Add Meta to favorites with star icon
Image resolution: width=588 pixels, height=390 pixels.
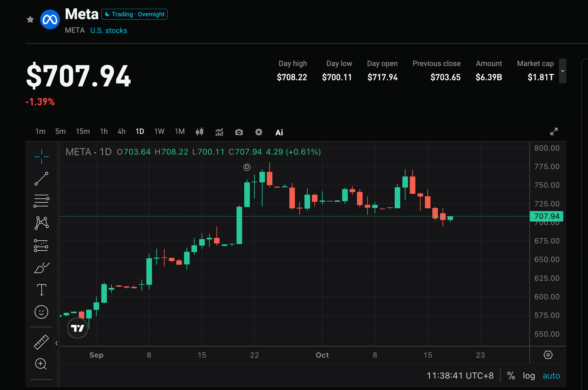click(x=30, y=20)
